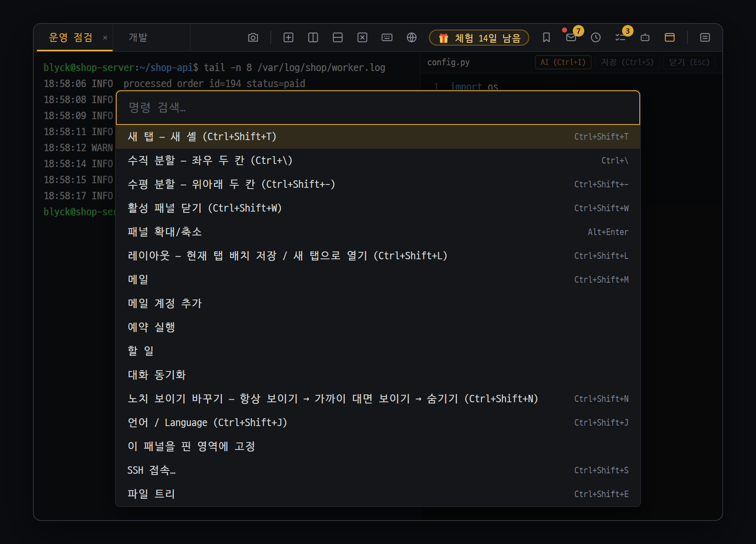
Task: Click the clock scheduled runs icon
Action: 596,37
